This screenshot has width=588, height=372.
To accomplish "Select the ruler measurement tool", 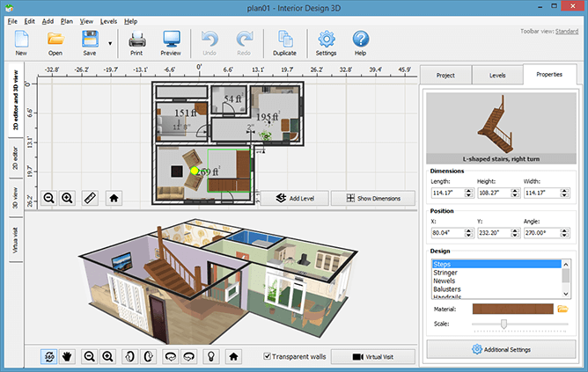I will coord(90,198).
